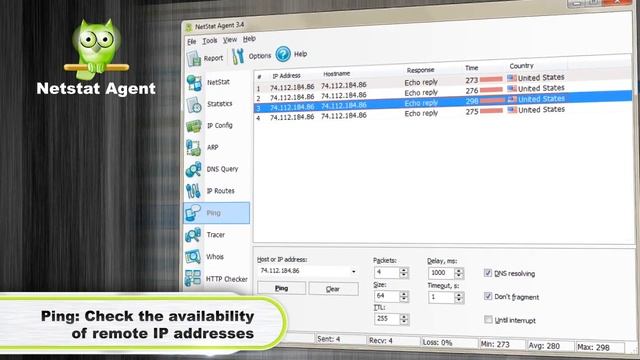Open the Options tools icon
Image resolution: width=640 pixels, height=360 pixels.
pos(238,56)
